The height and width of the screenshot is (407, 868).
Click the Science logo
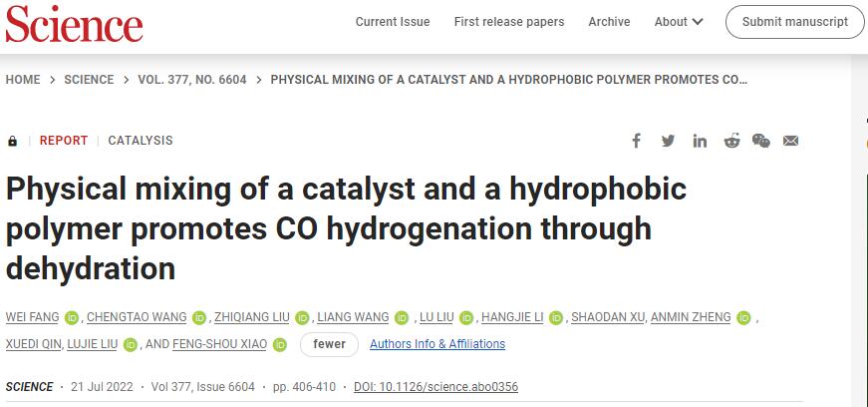click(x=74, y=24)
